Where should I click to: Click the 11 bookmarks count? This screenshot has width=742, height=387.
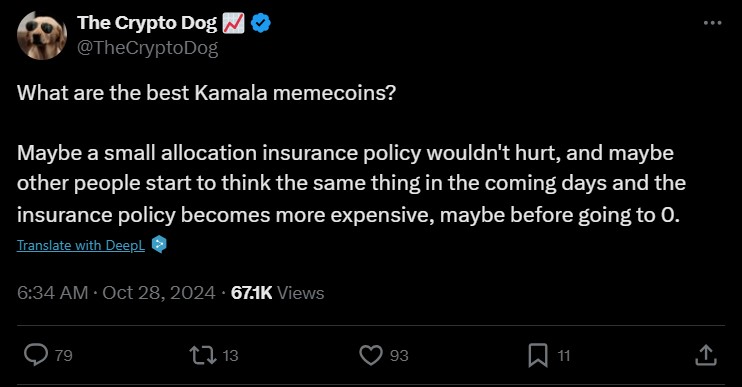(563, 355)
